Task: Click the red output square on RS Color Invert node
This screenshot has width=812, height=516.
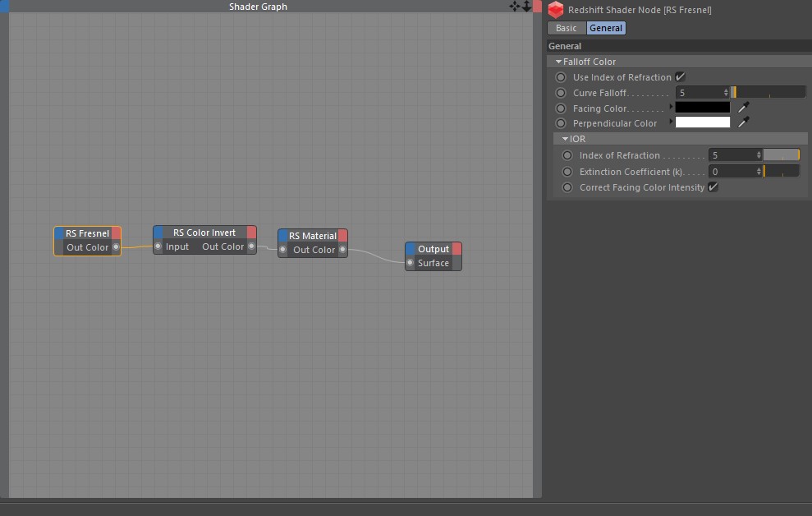Action: (252, 232)
